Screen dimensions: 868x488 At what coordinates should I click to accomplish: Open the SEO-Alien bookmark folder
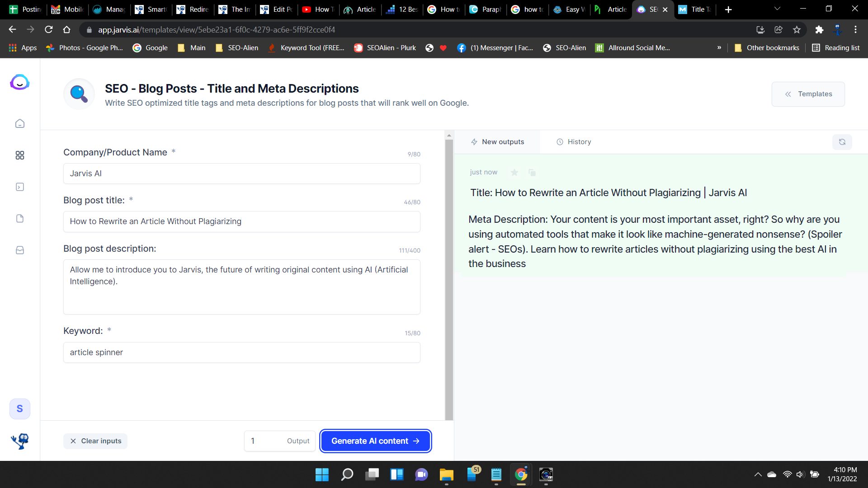point(237,48)
